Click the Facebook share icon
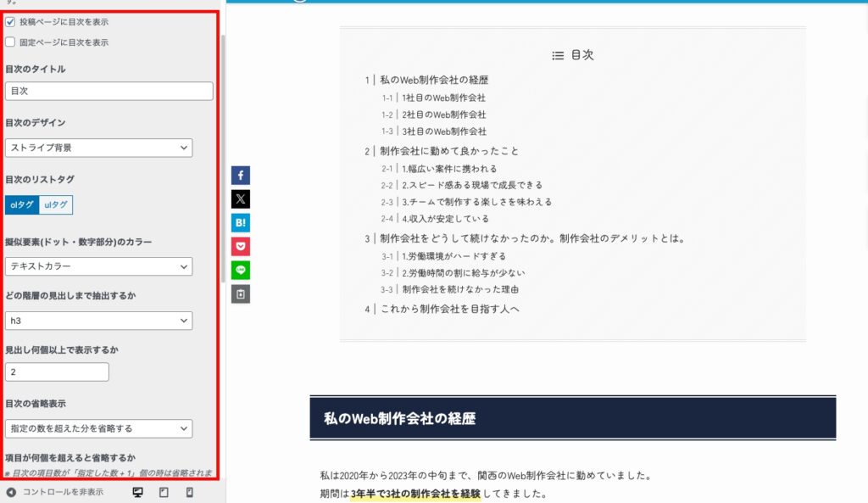868x503 pixels. point(241,176)
